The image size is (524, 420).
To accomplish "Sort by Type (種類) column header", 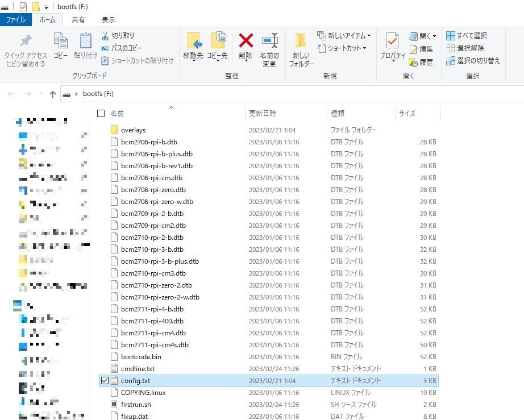I will click(x=338, y=114).
